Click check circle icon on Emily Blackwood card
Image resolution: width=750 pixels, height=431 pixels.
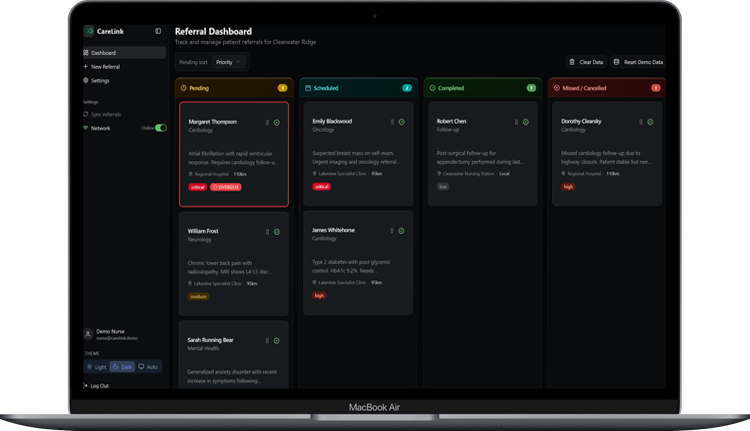401,122
